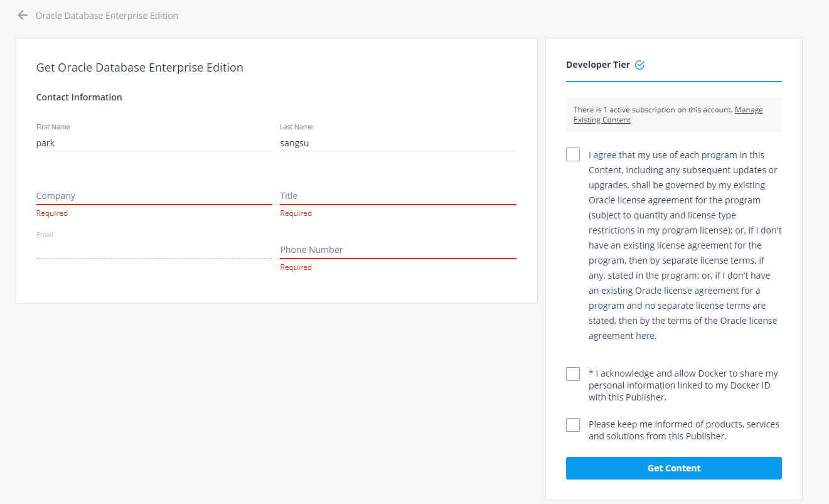This screenshot has width=829, height=504.
Task: Click the Email input field
Action: pos(154,250)
